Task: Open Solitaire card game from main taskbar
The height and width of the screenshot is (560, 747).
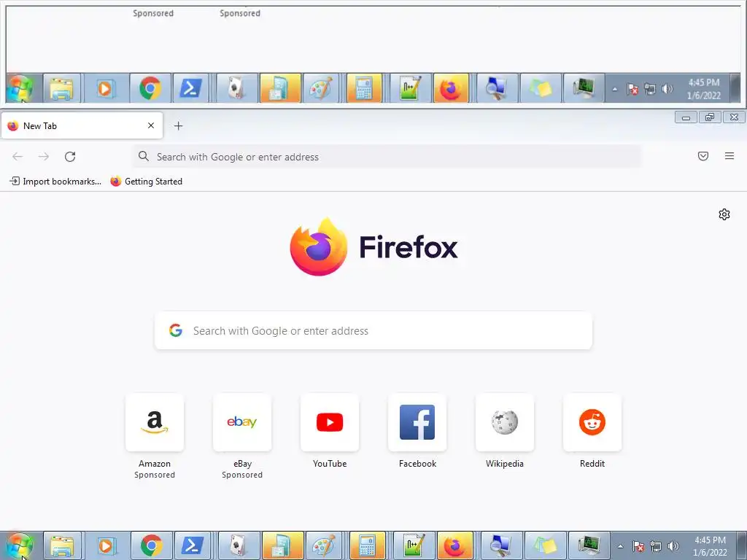Action: [239, 546]
